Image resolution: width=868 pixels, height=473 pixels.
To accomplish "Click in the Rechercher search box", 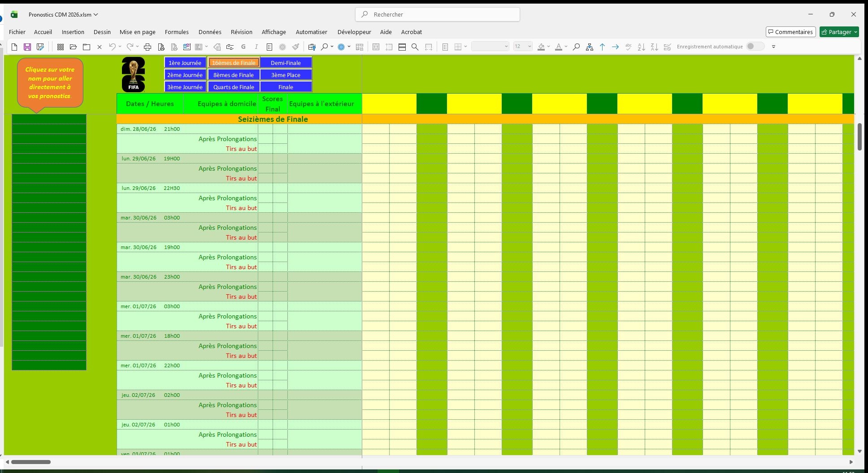I will (437, 14).
